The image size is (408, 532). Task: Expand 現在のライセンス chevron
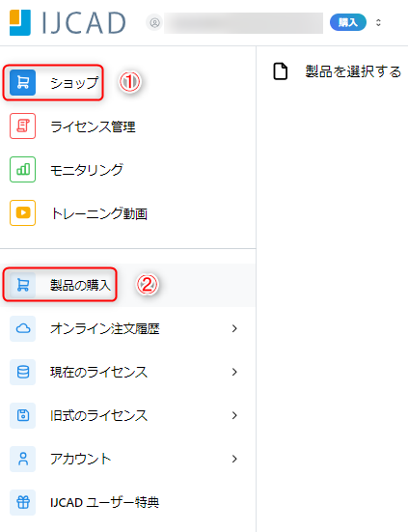(234, 372)
